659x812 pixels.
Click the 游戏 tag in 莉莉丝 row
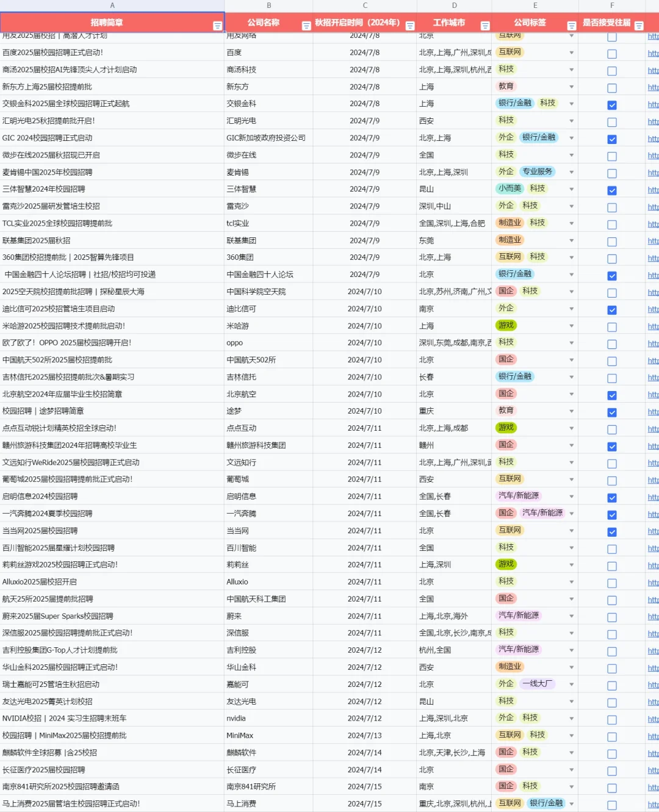click(x=506, y=564)
